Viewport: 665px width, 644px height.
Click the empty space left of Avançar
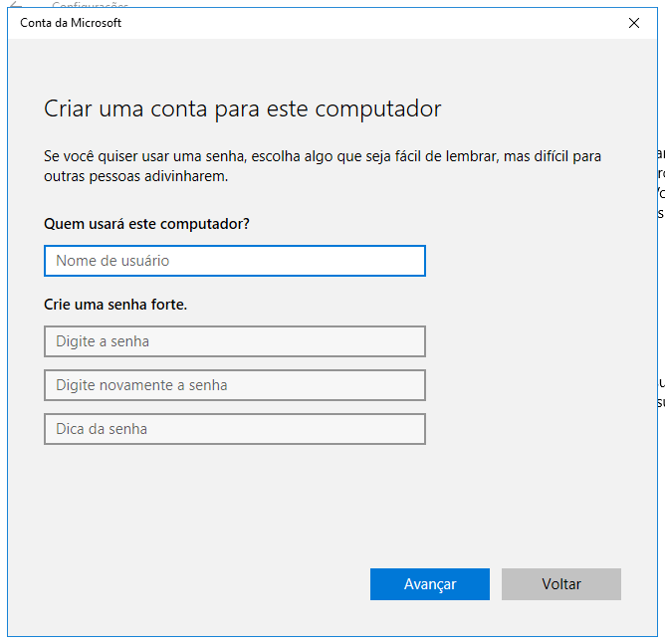199,584
